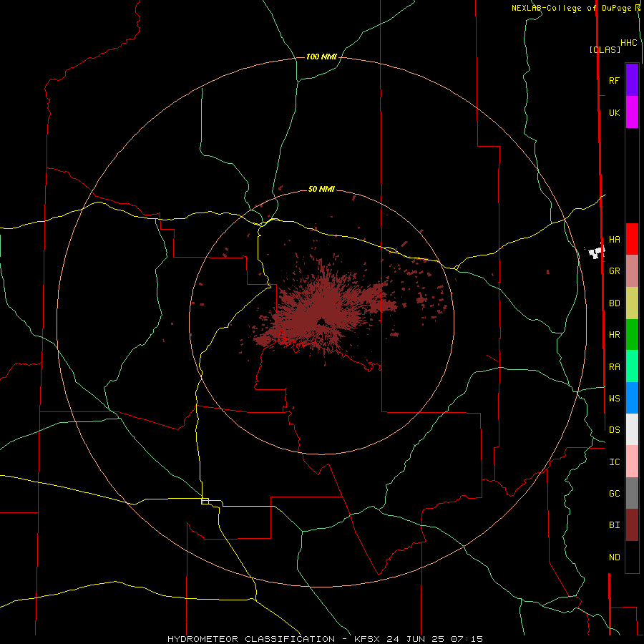Click the purple RF color swatch
644x644 pixels.
(632, 80)
